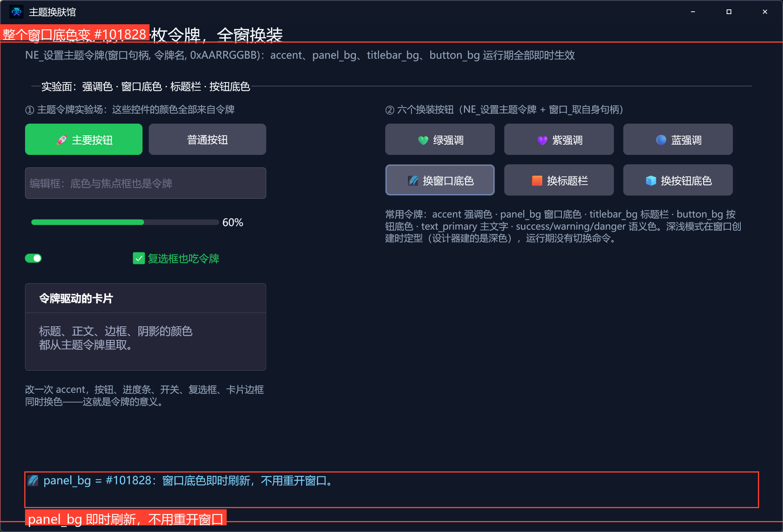This screenshot has height=532, width=783.
Task: Click the ① 主题令牌实验场 section label
Action: tap(130, 110)
